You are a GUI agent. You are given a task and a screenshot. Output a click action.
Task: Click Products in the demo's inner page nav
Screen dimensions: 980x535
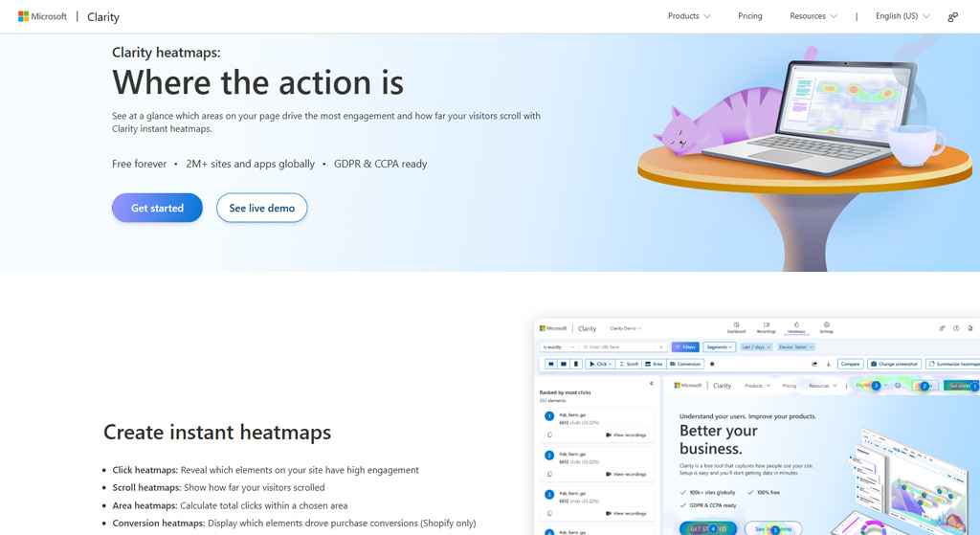758,386
